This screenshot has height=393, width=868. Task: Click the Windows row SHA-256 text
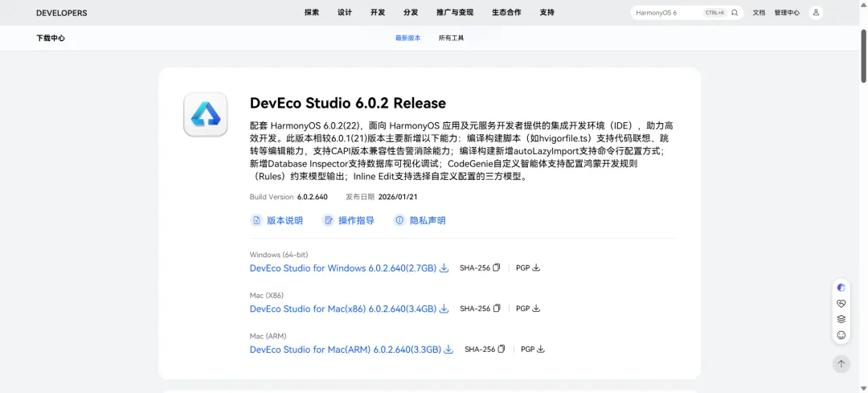point(475,268)
